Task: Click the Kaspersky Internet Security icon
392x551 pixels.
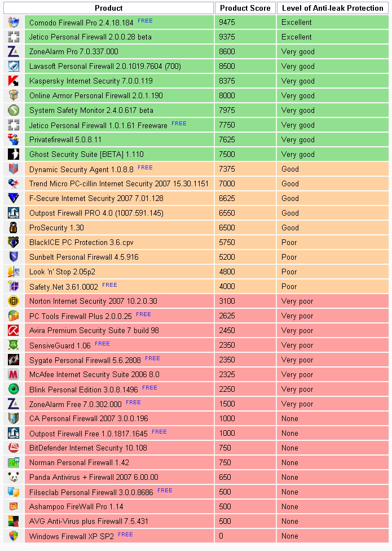Action: [14, 81]
